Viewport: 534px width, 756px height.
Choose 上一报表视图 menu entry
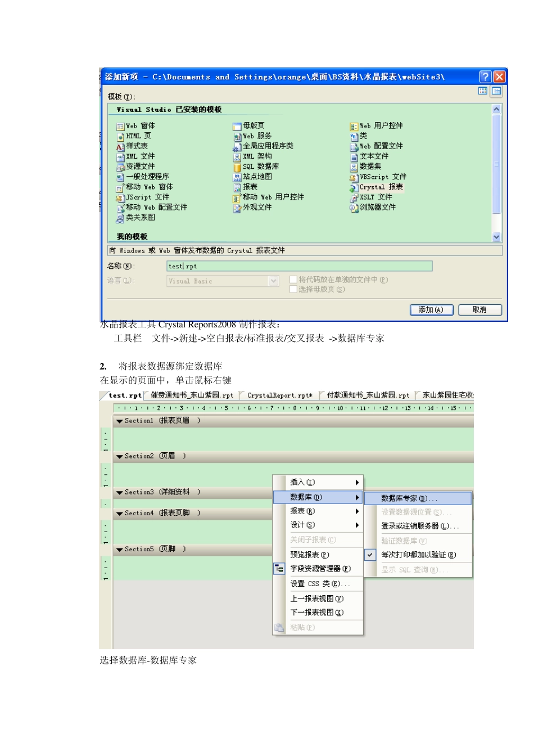coord(318,598)
